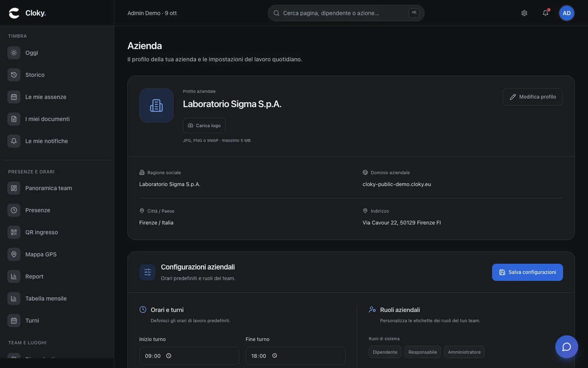Screen dimensions: 588x368
Task: Click Firenze / Italia value
Action: click(156, 222)
